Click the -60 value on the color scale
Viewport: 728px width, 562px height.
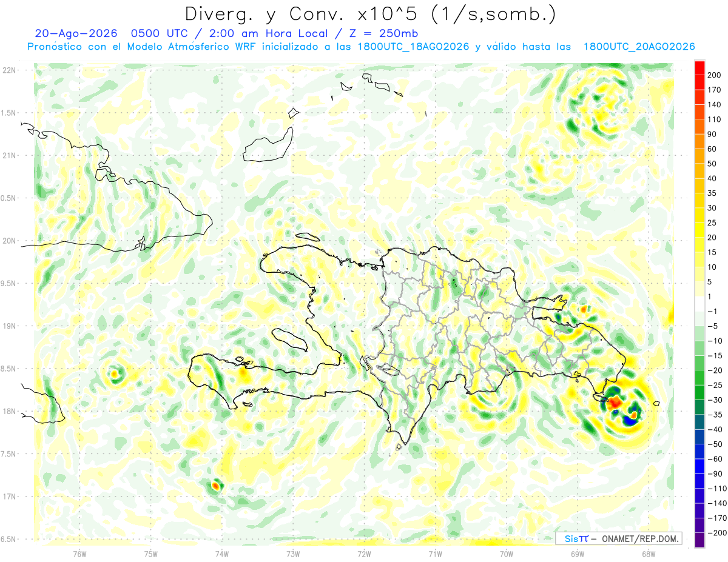715,460
